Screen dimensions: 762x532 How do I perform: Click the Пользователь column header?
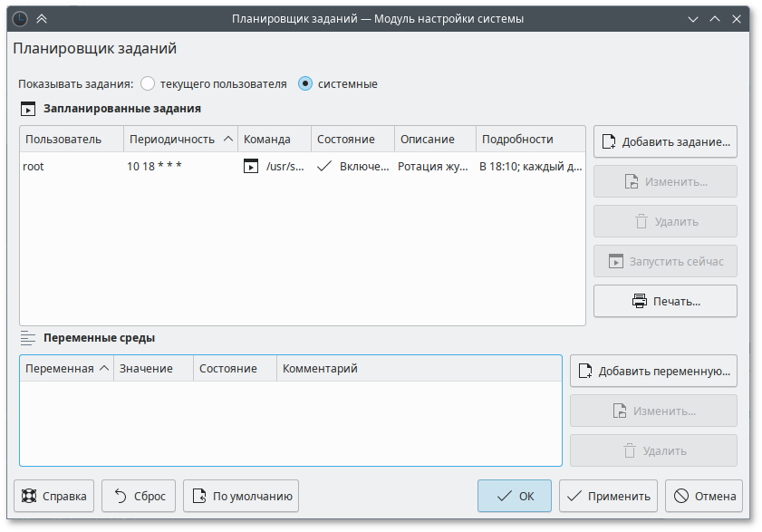(x=71, y=140)
